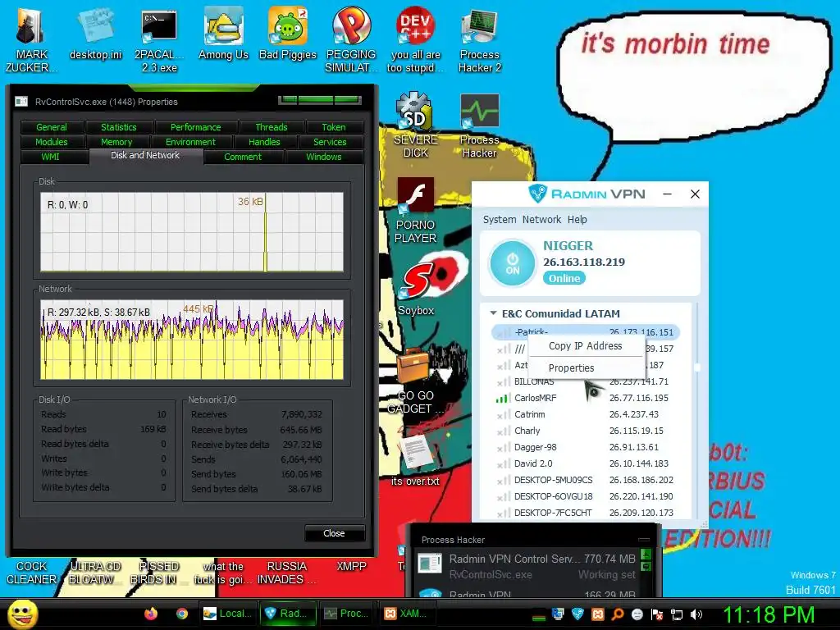This screenshot has height=630, width=840.
Task: Open the Bad Piggies desktop icon
Action: click(288, 33)
